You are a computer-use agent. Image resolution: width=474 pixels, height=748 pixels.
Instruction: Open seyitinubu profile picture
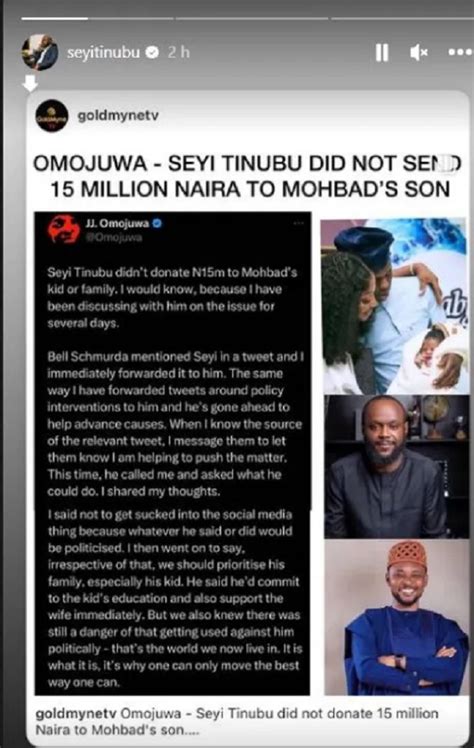40,52
